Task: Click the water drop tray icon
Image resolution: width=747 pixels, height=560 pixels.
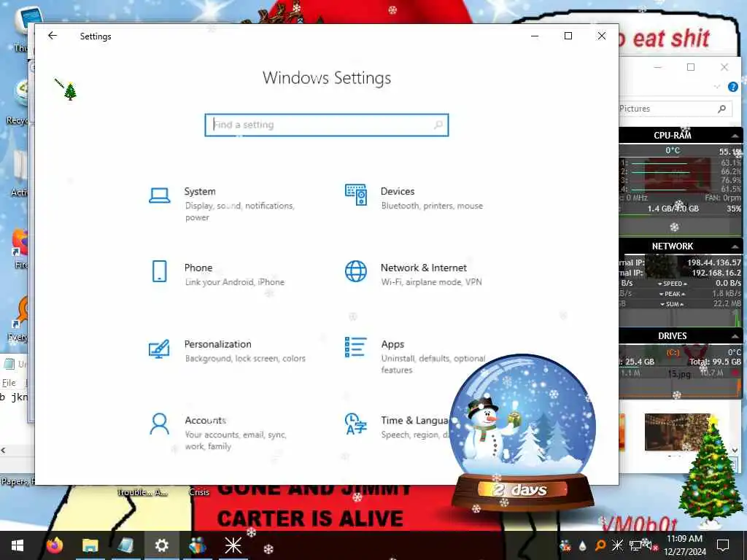Action: [x=583, y=545]
